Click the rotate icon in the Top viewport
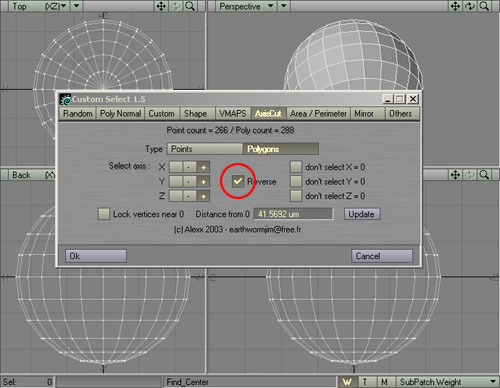The width and height of the screenshot is (500, 388). coord(176,6)
